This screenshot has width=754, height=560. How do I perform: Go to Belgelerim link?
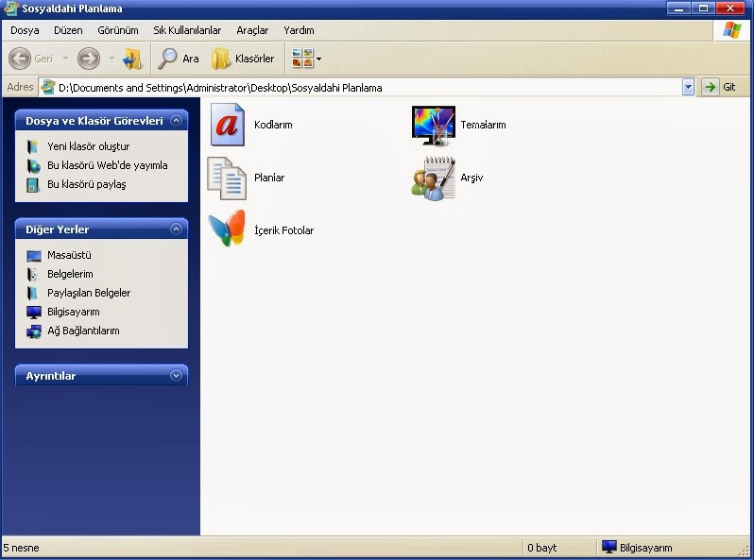click(70, 274)
